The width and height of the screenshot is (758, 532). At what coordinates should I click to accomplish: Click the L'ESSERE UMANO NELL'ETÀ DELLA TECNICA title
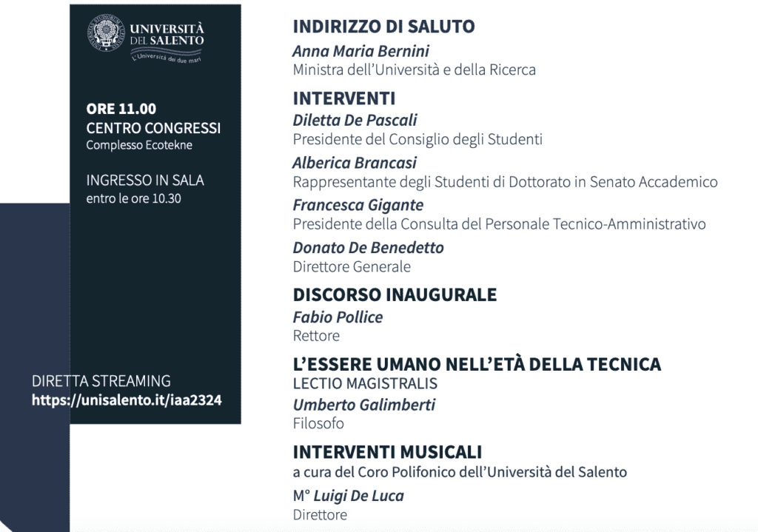tap(477, 364)
